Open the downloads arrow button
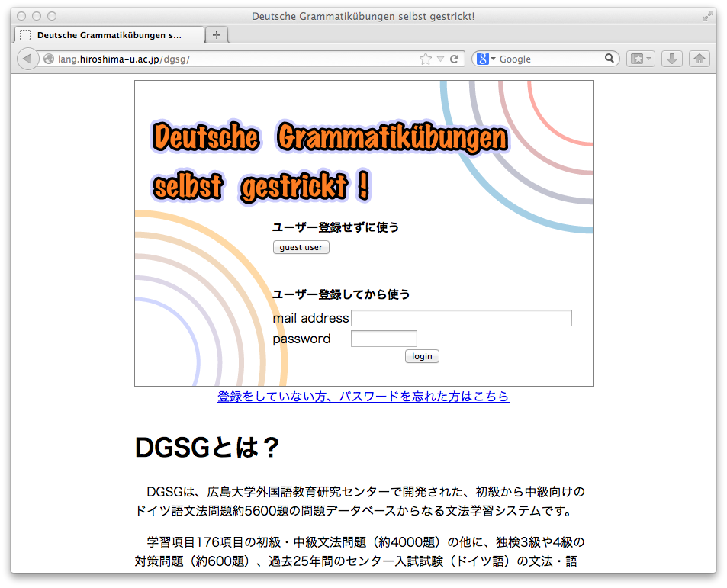727x588 pixels. (671, 59)
